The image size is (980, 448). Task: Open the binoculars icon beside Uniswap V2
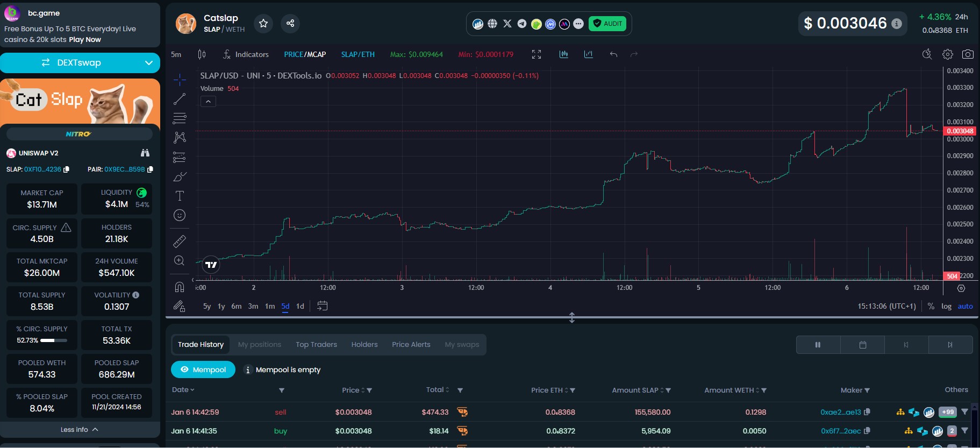pyautogui.click(x=145, y=153)
